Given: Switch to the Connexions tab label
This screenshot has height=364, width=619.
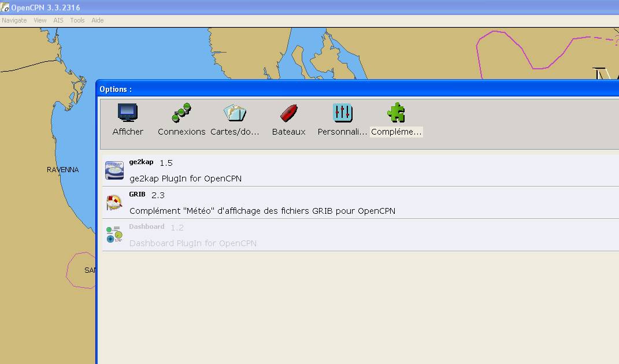Looking at the screenshot, I should point(181,132).
